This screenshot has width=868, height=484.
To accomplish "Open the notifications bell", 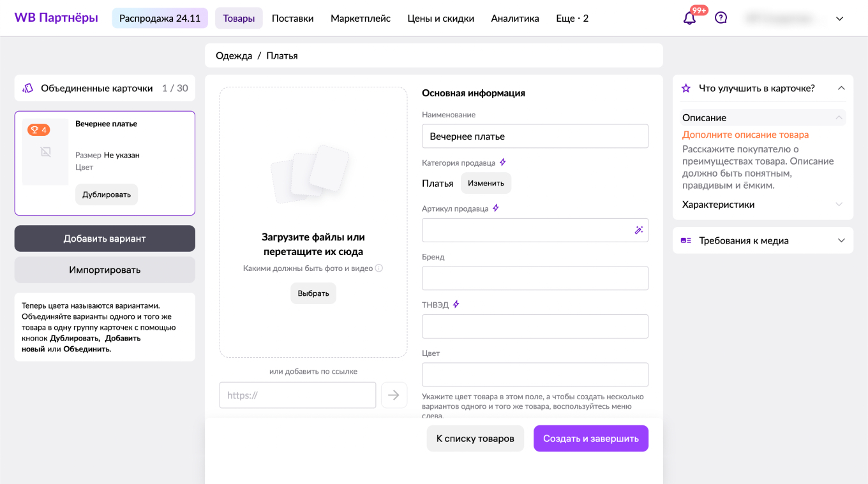I will coord(689,18).
